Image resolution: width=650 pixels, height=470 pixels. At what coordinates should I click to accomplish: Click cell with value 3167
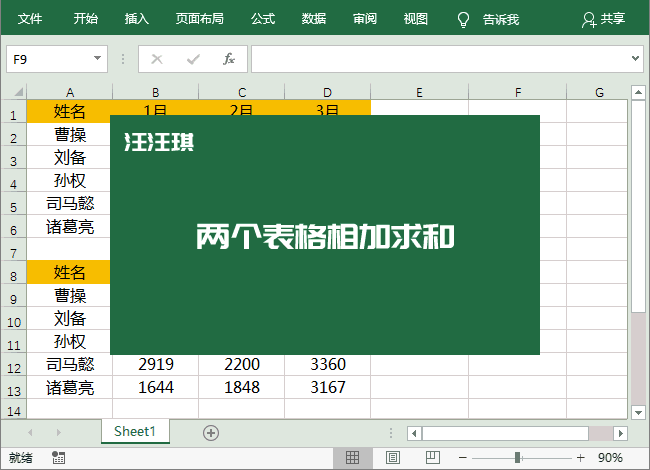[327, 388]
